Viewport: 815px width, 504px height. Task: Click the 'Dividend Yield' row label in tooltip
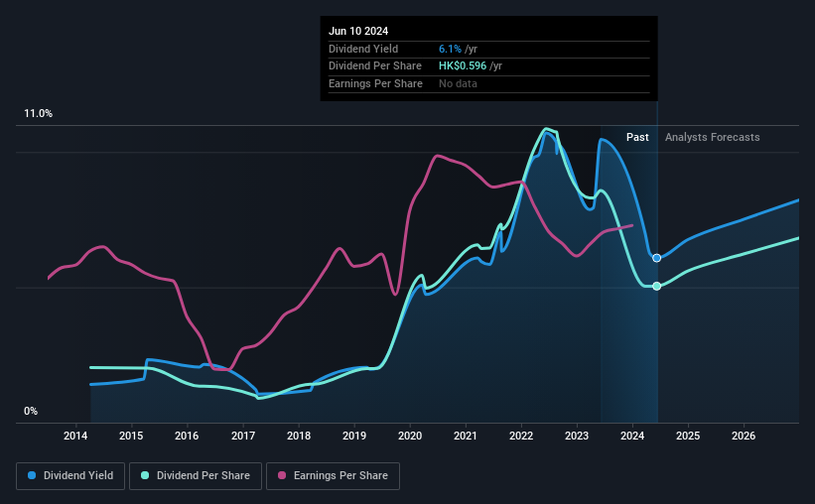point(363,49)
